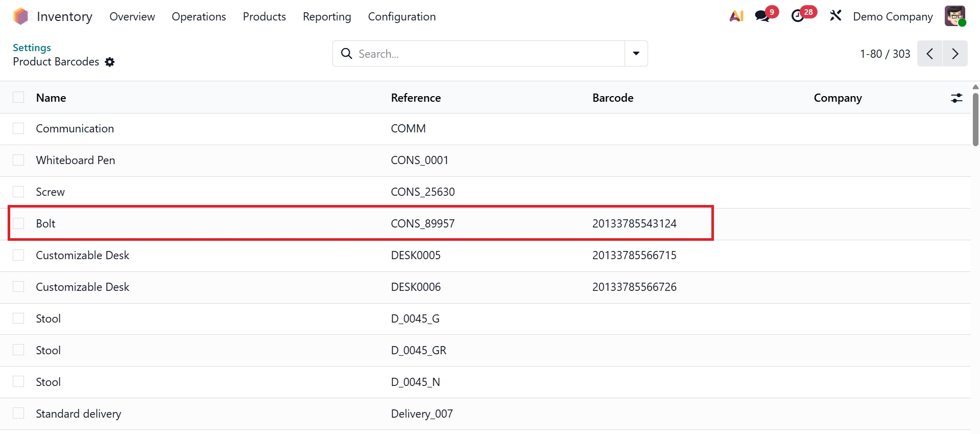
Task: Tick the select-all checkbox in header
Action: [x=18, y=98]
